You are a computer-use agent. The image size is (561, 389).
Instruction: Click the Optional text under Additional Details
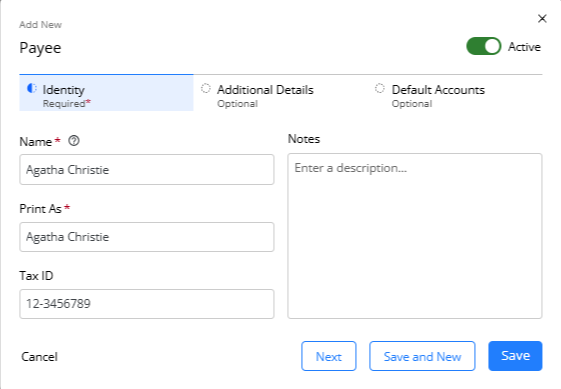click(238, 104)
